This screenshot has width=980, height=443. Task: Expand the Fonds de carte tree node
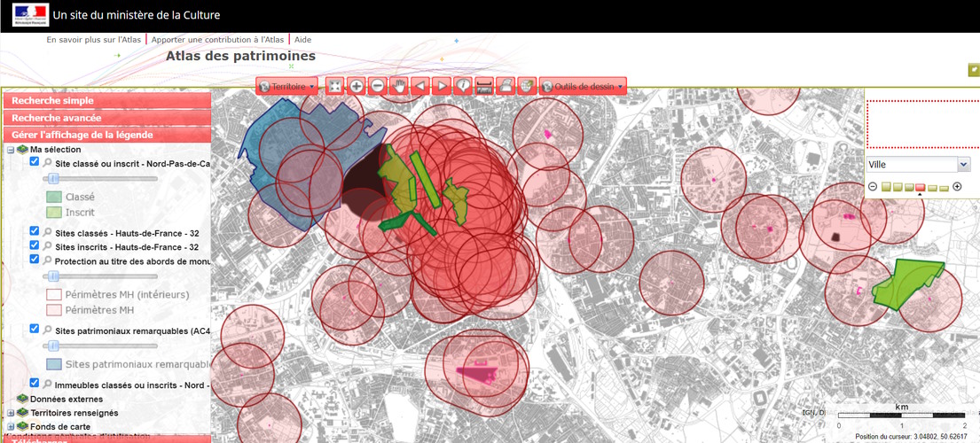[11, 427]
